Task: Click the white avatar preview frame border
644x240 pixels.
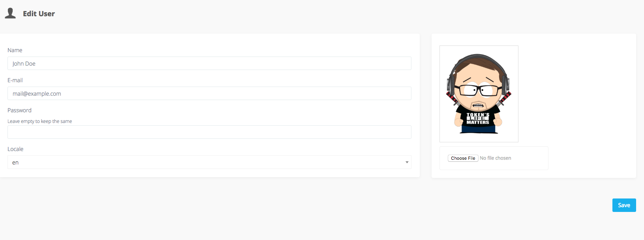Action: (x=479, y=47)
